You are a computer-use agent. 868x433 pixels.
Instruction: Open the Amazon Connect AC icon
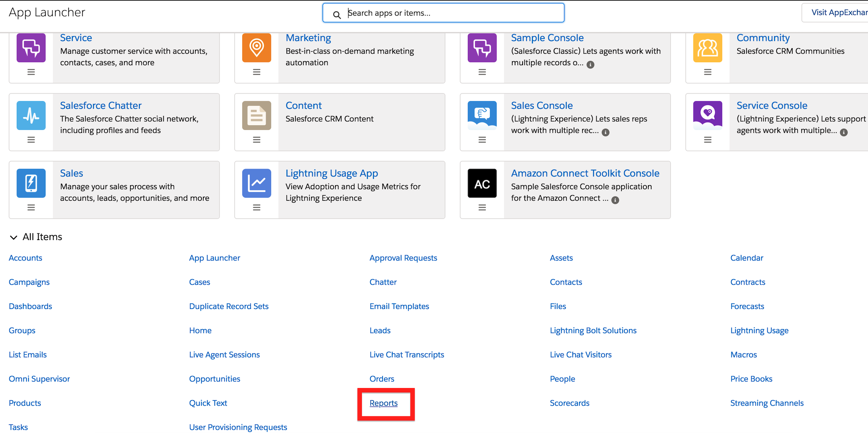482,183
